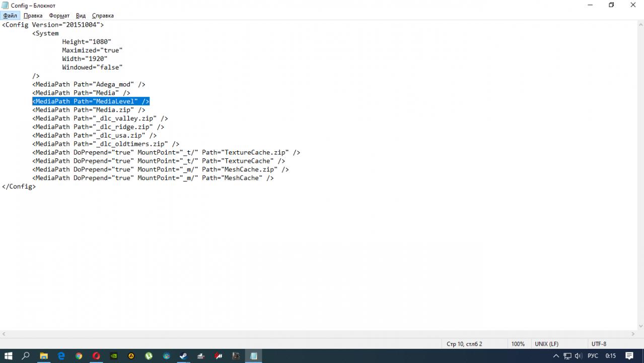Open the Правка menu
The image size is (644, 363).
point(33,16)
